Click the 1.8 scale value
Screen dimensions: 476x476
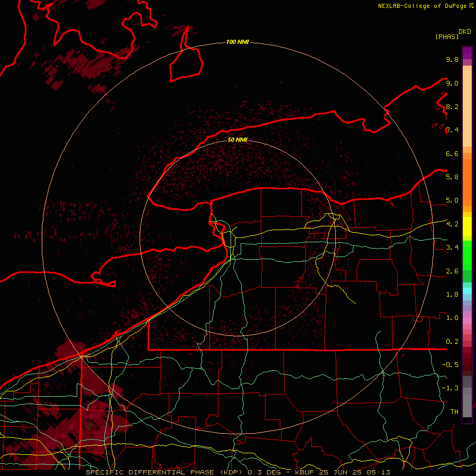click(452, 294)
